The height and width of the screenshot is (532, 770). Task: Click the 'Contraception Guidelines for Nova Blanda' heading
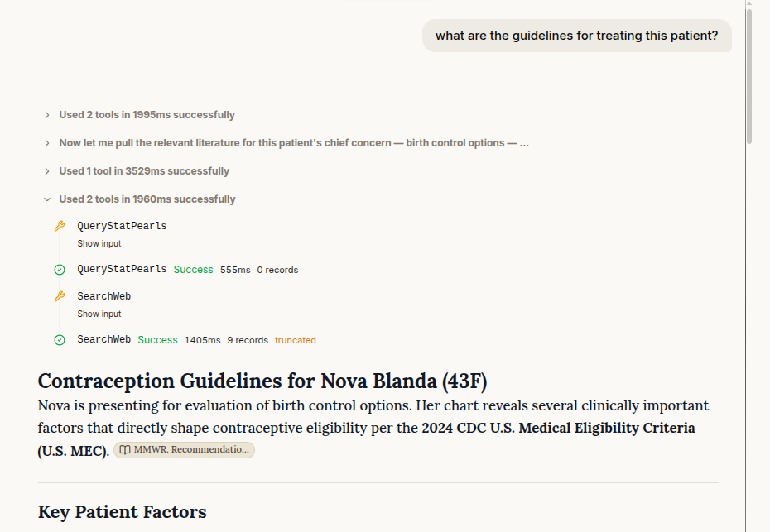(262, 381)
